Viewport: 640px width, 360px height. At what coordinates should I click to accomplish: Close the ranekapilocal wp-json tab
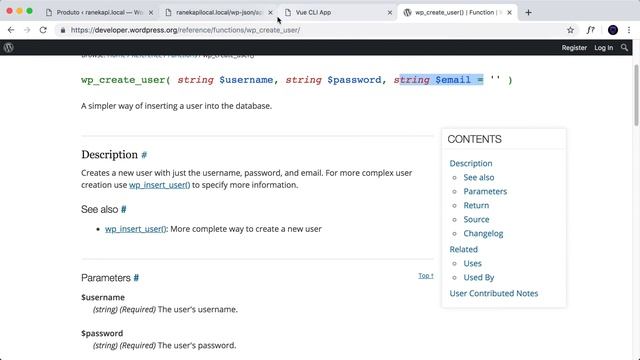tap(270, 13)
